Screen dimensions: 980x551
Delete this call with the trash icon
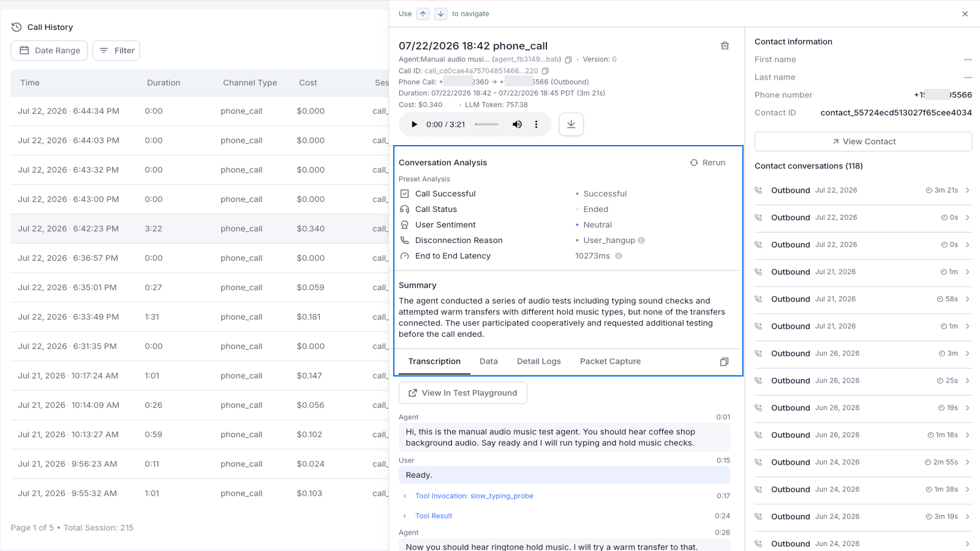(725, 45)
